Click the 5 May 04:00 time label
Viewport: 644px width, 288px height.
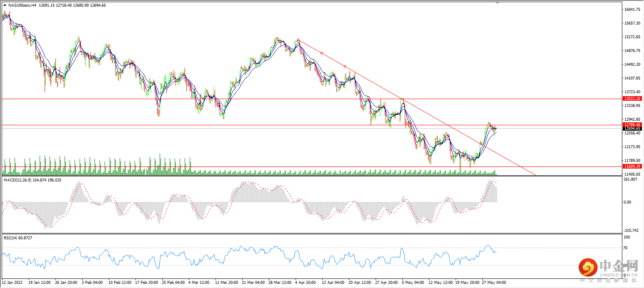[x=413, y=282]
